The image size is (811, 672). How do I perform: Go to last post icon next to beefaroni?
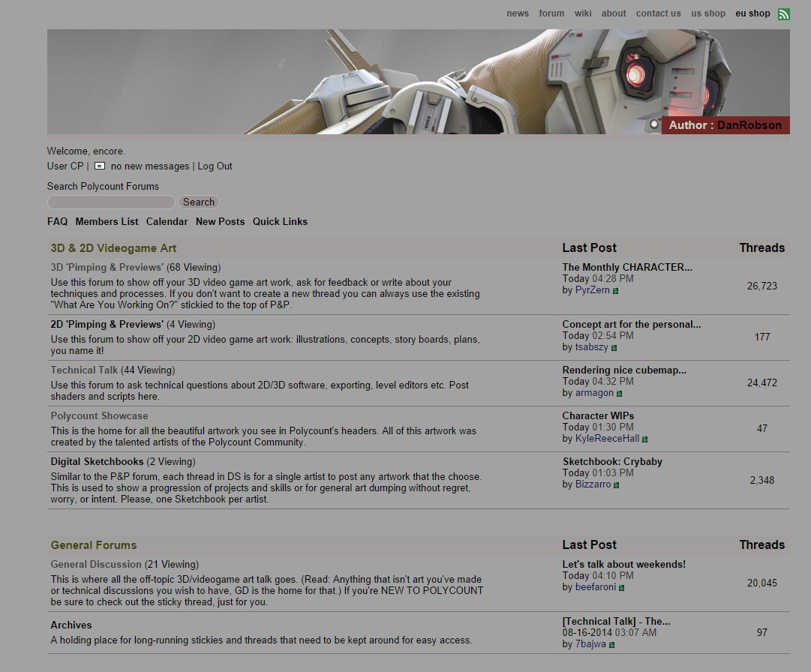621,588
